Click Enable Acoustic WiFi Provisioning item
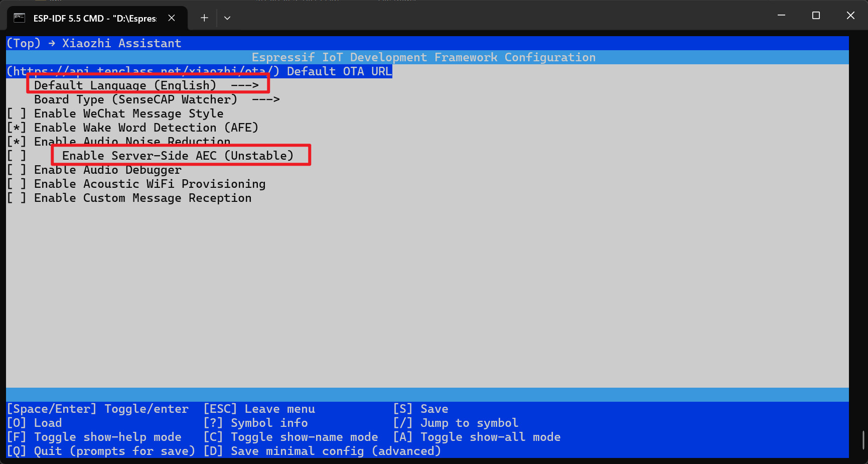 pyautogui.click(x=149, y=184)
